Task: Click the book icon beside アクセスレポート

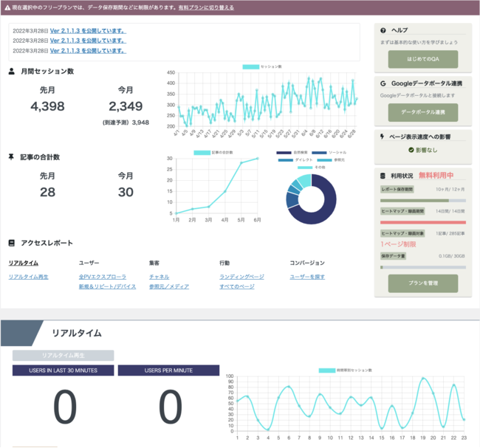Action: [11, 243]
